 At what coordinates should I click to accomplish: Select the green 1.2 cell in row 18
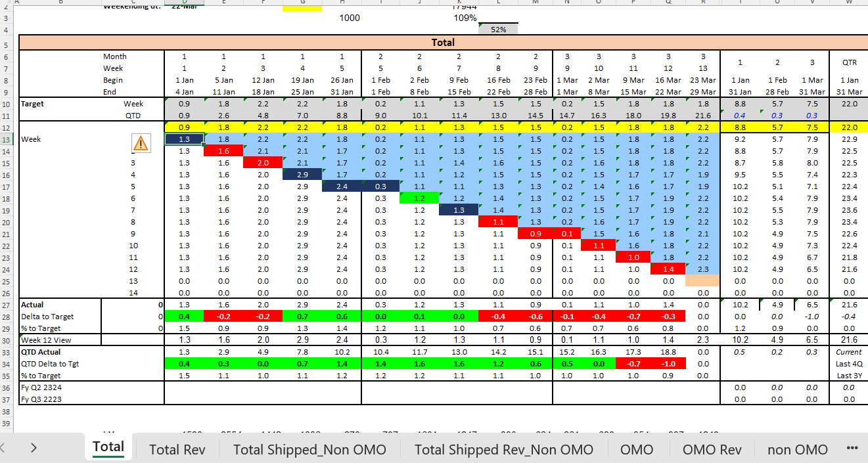tap(419, 198)
